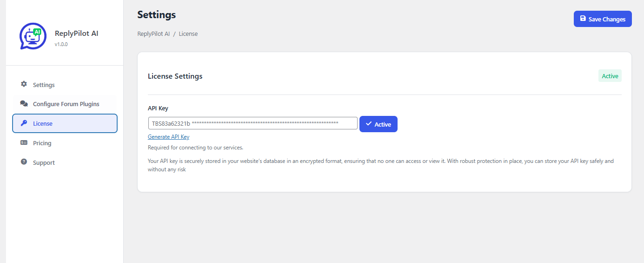Click the License Settings heading

(175, 76)
